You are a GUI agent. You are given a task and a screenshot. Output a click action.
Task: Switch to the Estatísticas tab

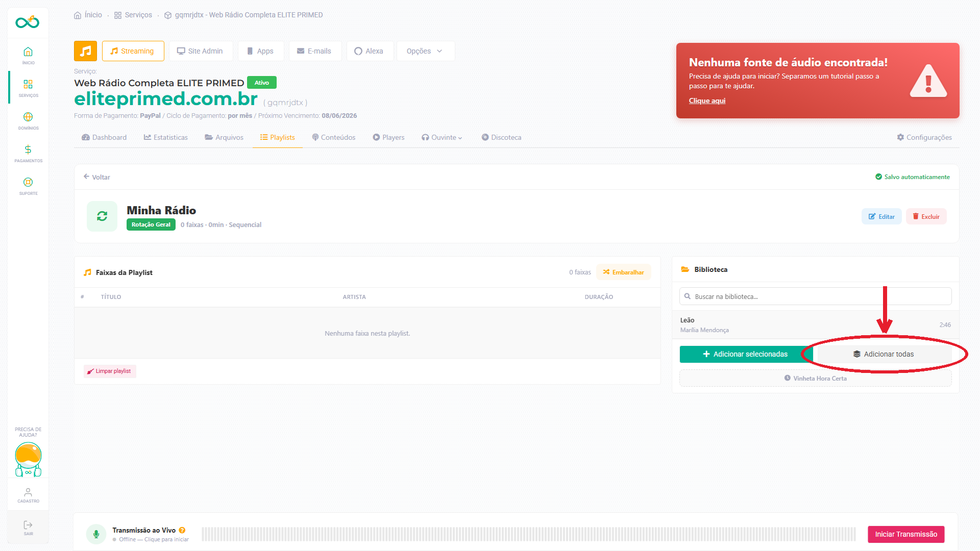pos(166,137)
